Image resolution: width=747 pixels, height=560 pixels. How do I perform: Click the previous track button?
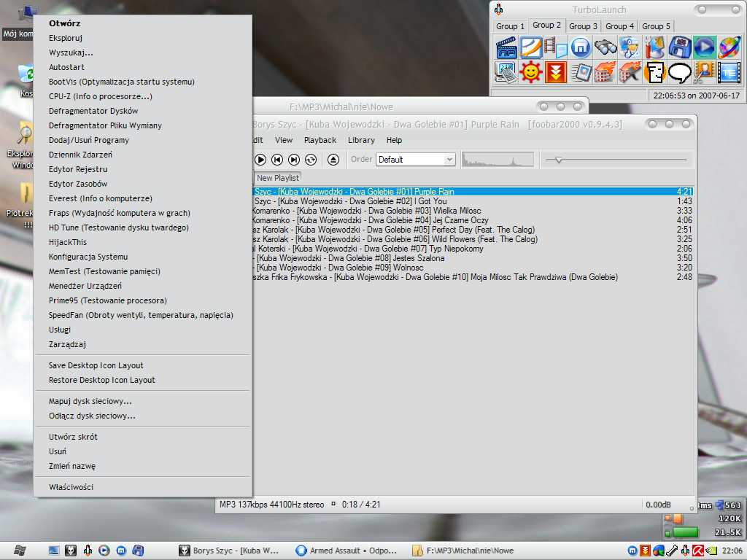coord(277,160)
